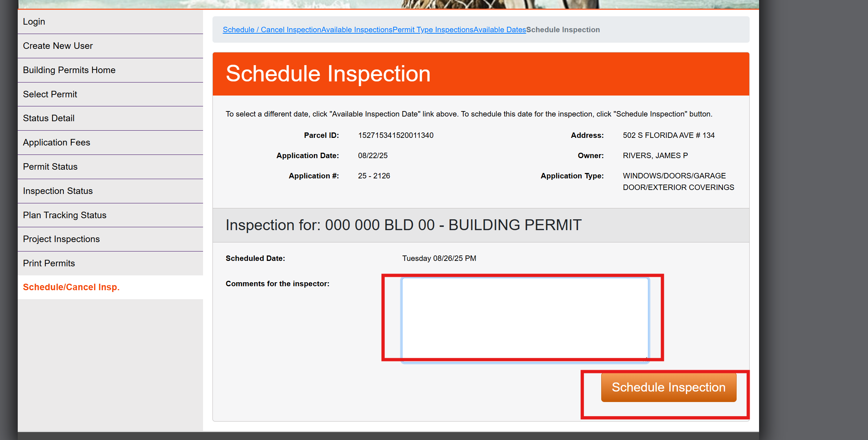View Application Fees page

(56, 143)
